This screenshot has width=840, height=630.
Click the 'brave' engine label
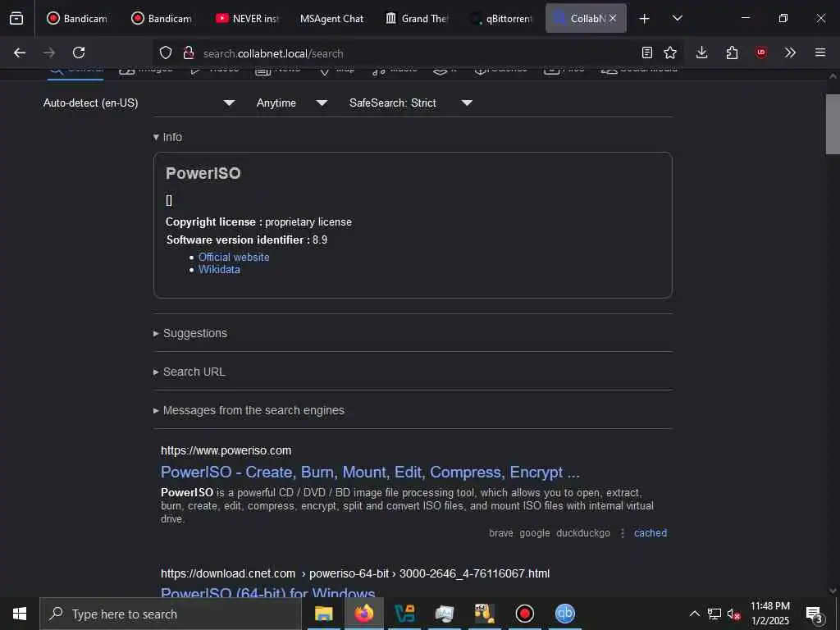pos(501,533)
